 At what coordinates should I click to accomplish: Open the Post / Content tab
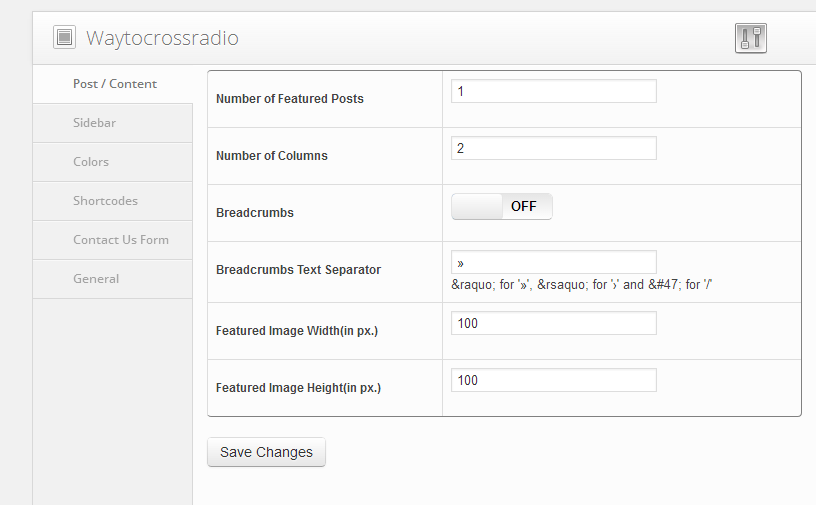(x=114, y=84)
